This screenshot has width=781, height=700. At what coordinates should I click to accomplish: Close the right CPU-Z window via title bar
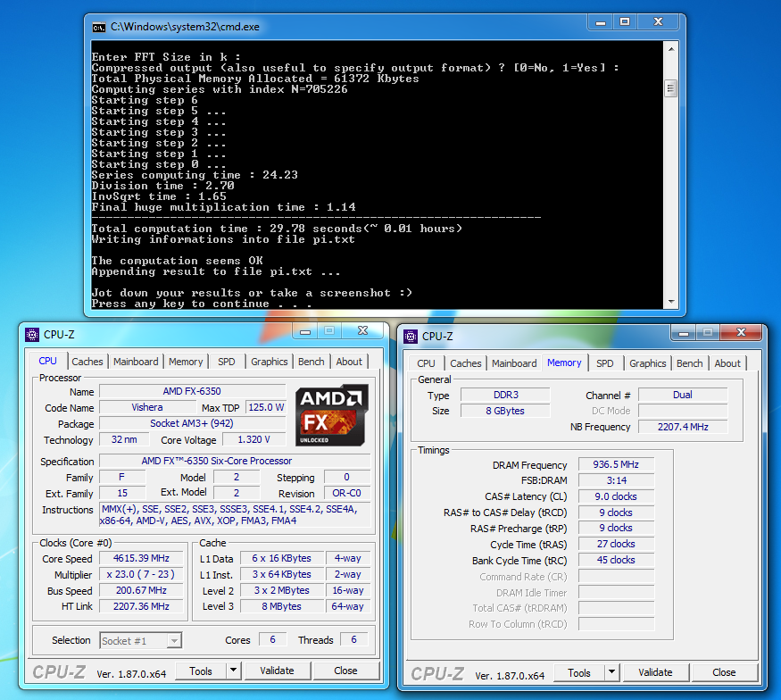click(741, 333)
